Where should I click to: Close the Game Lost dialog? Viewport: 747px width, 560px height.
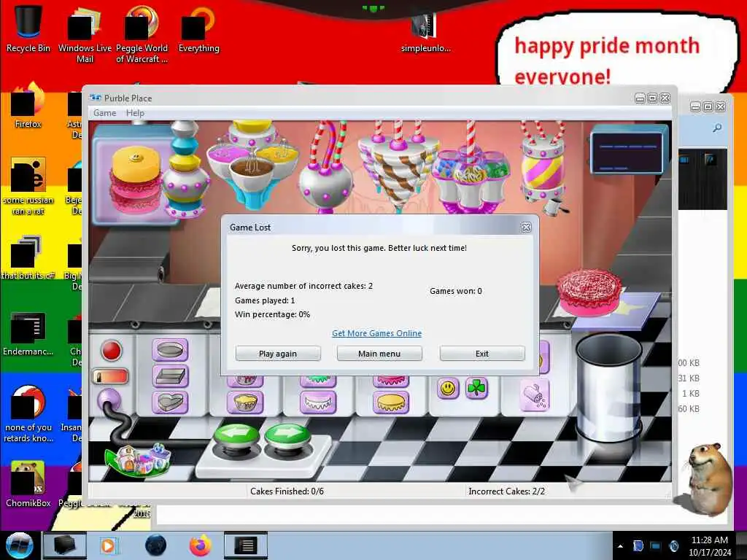526,227
